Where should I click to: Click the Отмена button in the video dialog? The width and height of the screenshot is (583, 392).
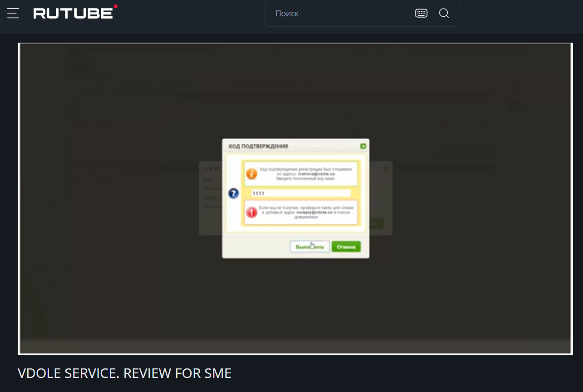point(346,247)
